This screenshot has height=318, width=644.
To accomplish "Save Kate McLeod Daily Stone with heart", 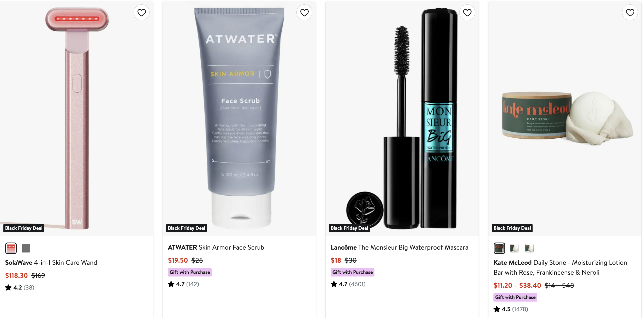I will click(x=630, y=13).
